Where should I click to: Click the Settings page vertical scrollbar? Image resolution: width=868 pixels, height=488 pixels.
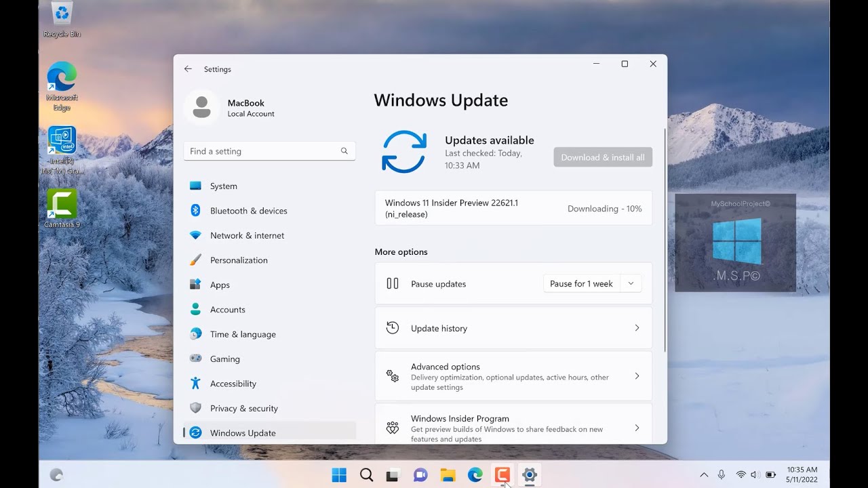pos(665,240)
